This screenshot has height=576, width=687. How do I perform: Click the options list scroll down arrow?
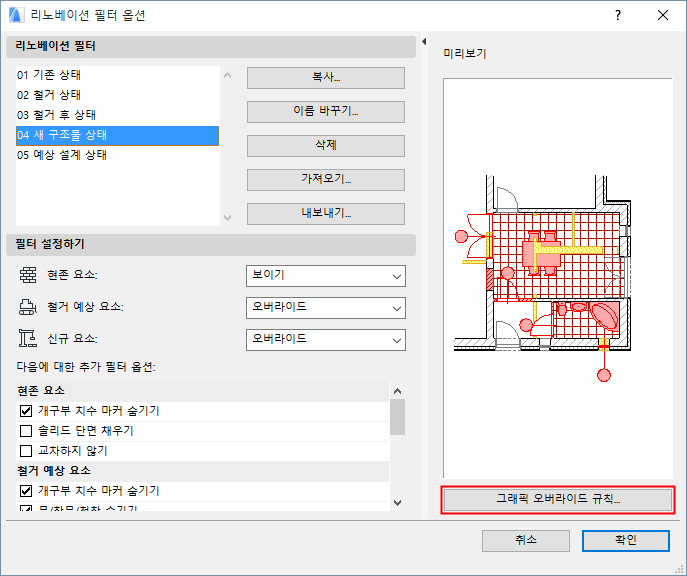coord(397,503)
